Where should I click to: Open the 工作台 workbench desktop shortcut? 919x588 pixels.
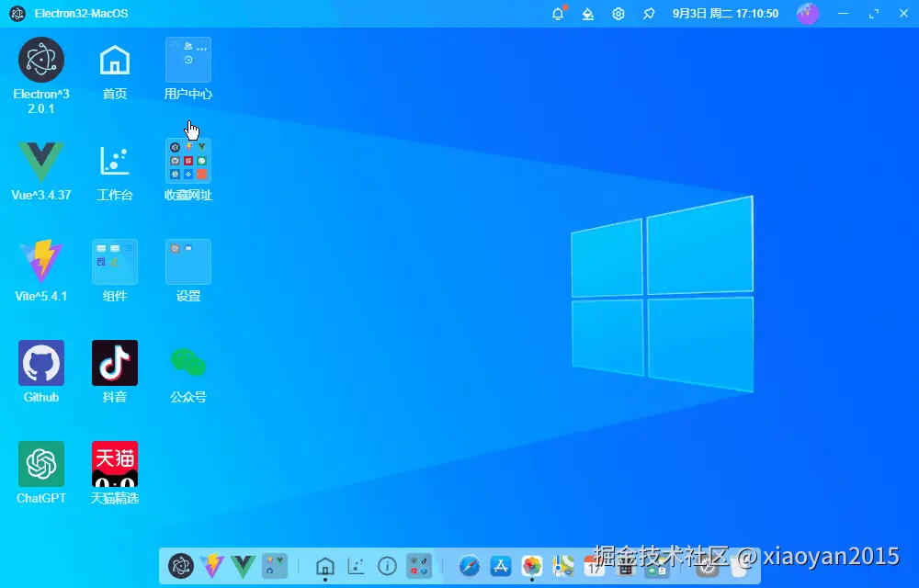tap(115, 161)
